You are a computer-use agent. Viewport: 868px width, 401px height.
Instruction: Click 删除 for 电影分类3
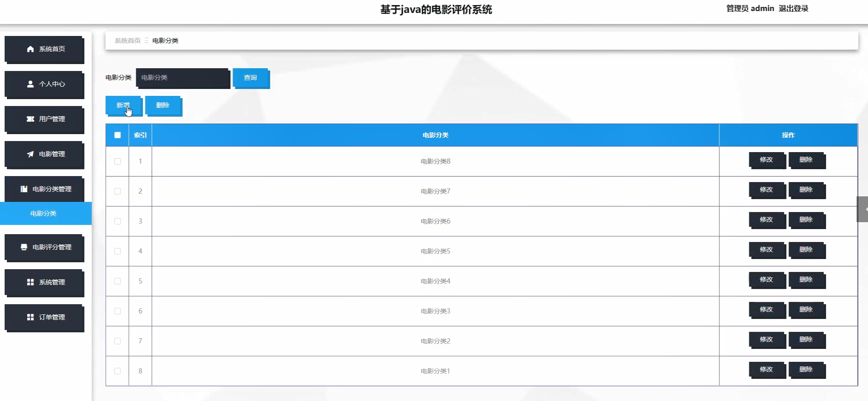(807, 310)
